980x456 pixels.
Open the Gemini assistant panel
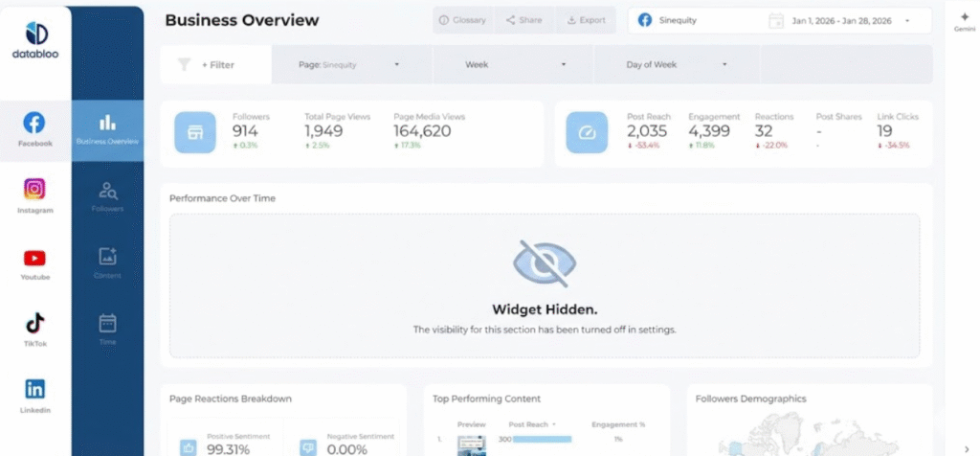(x=964, y=21)
